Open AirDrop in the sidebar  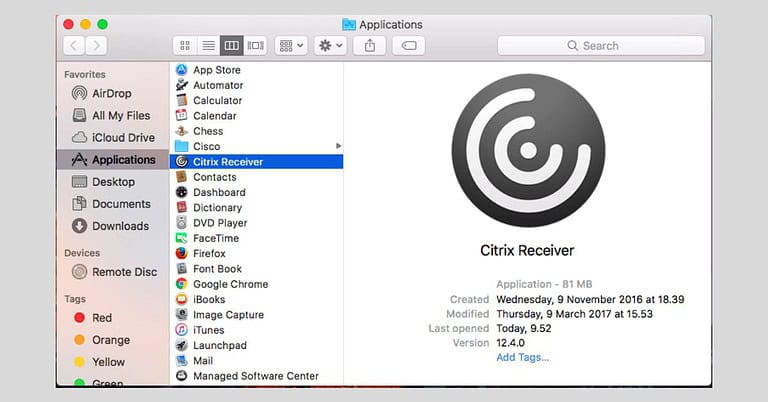(x=113, y=93)
